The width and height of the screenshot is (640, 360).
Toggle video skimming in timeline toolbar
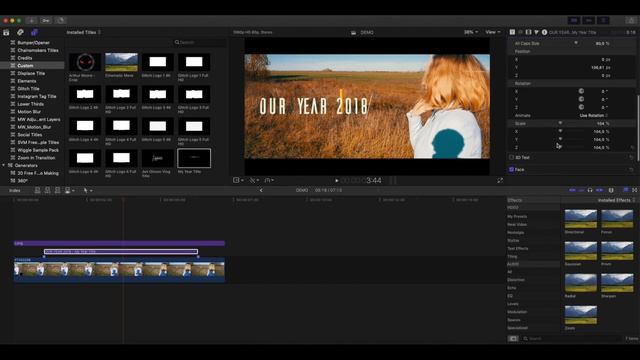tap(572, 190)
